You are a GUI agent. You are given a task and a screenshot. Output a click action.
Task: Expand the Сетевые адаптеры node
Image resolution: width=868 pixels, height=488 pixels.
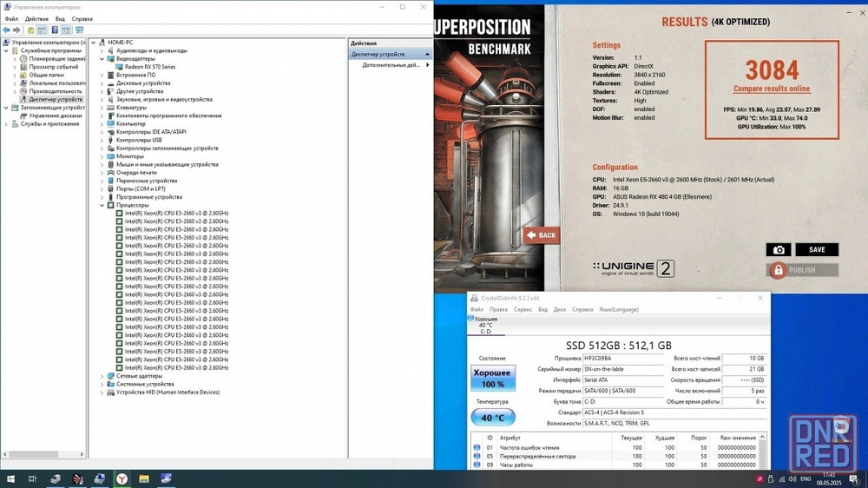[102, 376]
